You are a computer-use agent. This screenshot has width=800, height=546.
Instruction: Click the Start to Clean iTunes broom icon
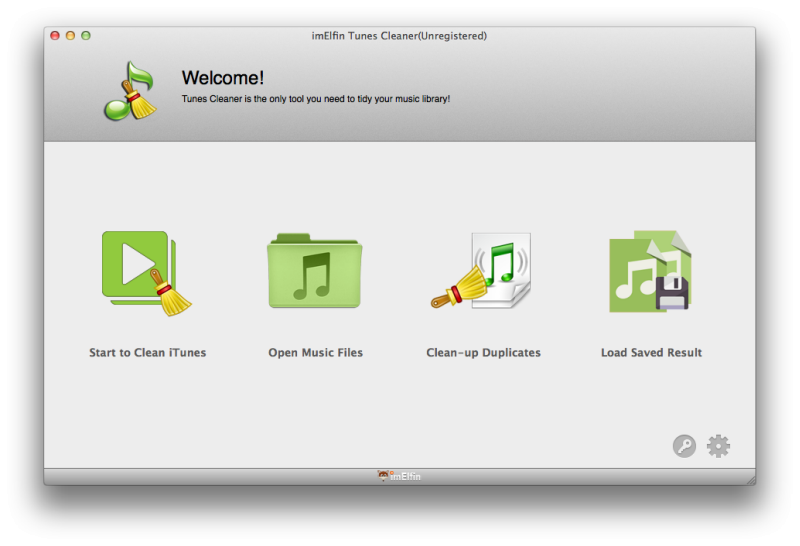146,273
